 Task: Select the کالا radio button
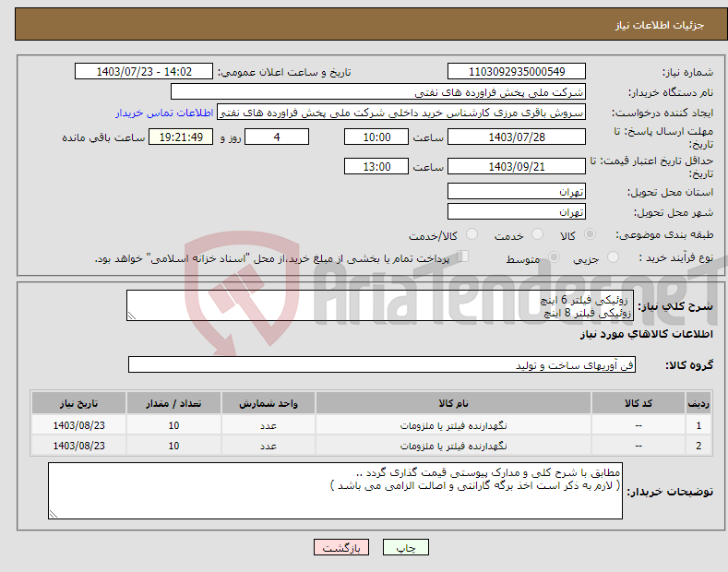coord(590,234)
